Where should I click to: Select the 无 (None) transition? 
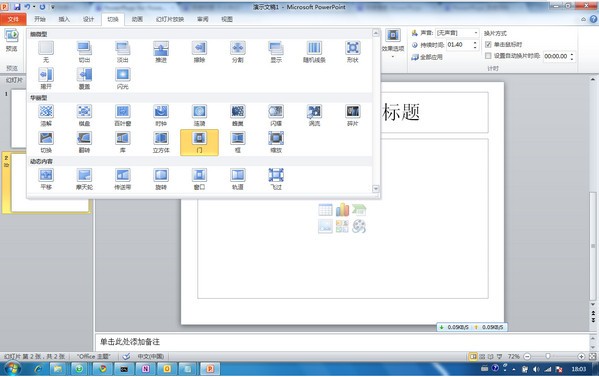point(46,52)
